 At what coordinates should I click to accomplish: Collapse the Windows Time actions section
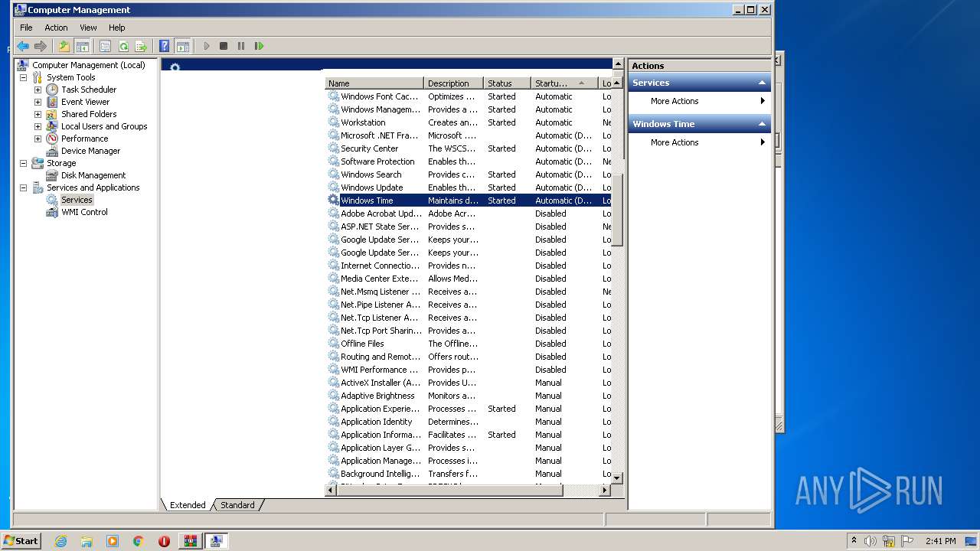tap(762, 124)
